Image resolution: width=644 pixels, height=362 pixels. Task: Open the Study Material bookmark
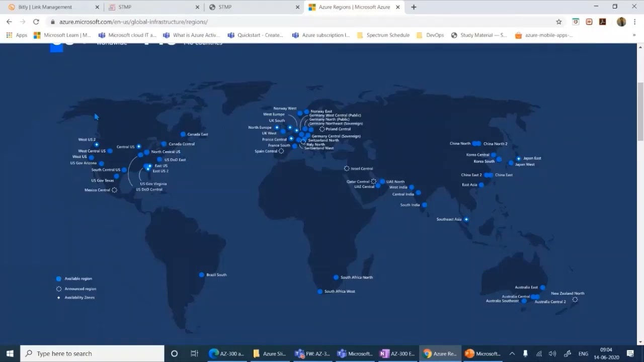pos(479,35)
